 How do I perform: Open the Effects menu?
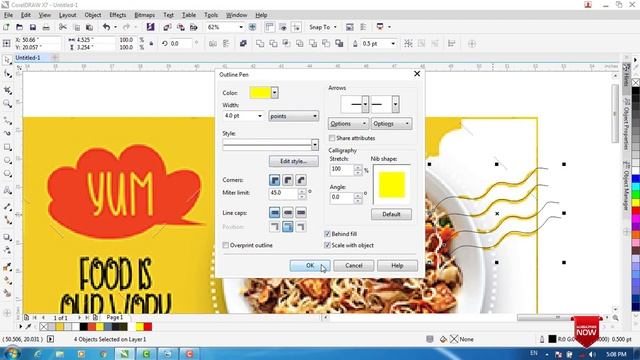(x=118, y=15)
